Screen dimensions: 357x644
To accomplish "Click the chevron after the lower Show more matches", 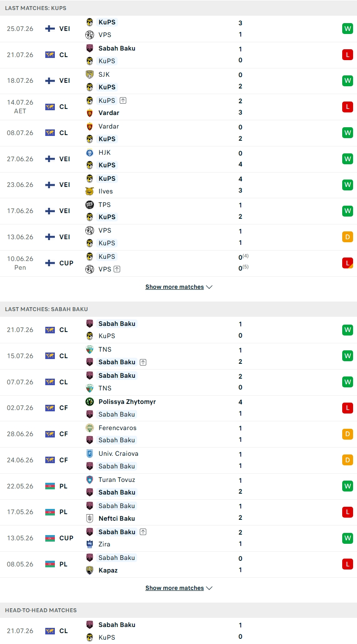I will click(209, 588).
